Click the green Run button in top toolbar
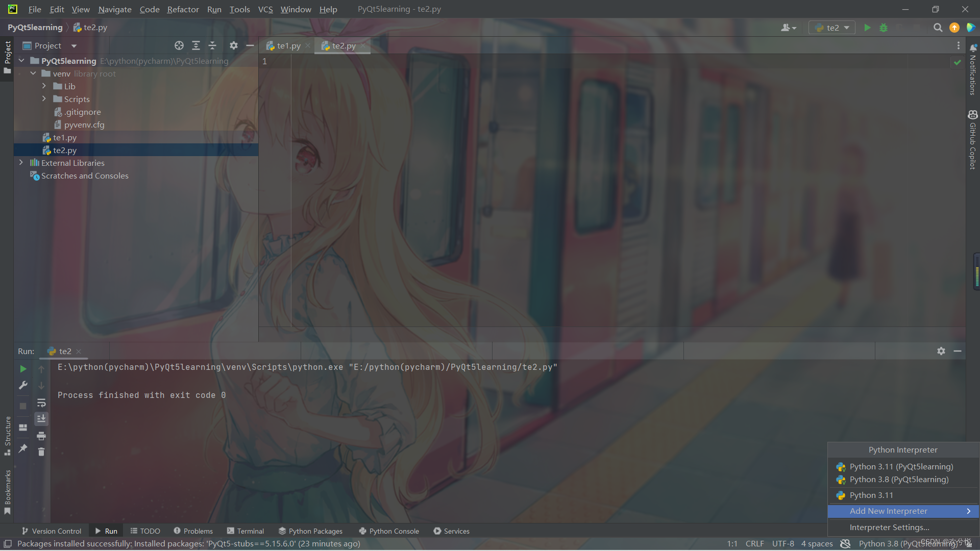The image size is (980, 551). pyautogui.click(x=867, y=28)
